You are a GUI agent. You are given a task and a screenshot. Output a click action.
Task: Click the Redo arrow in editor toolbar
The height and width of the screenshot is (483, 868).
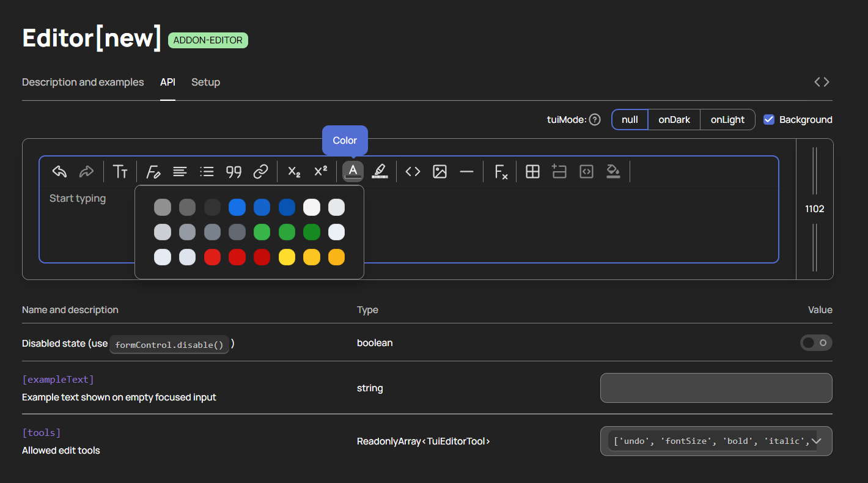pos(86,172)
